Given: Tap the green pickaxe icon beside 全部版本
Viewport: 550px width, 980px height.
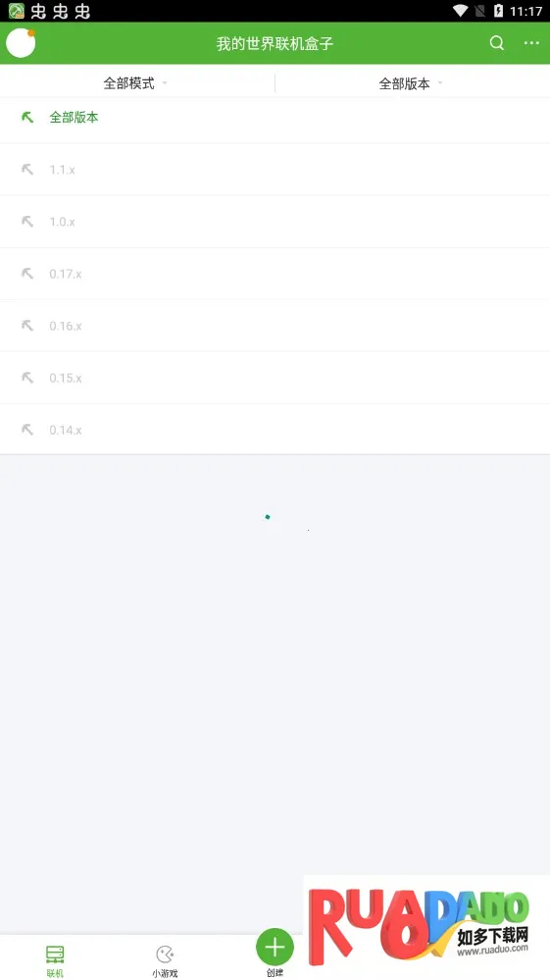Looking at the screenshot, I should (27, 117).
